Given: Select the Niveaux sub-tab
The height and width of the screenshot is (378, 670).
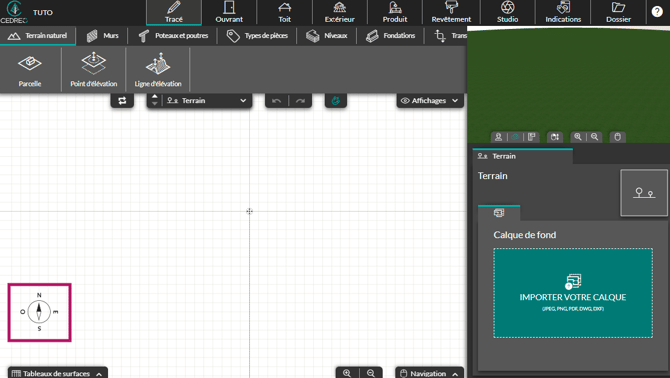Looking at the screenshot, I should 327,36.
